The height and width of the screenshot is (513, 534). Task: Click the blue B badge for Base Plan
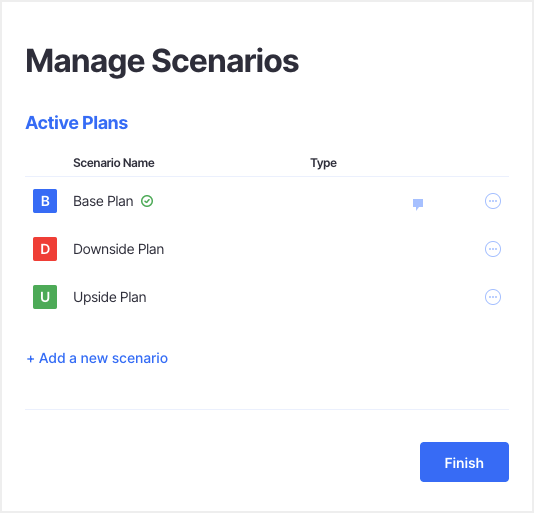click(45, 201)
